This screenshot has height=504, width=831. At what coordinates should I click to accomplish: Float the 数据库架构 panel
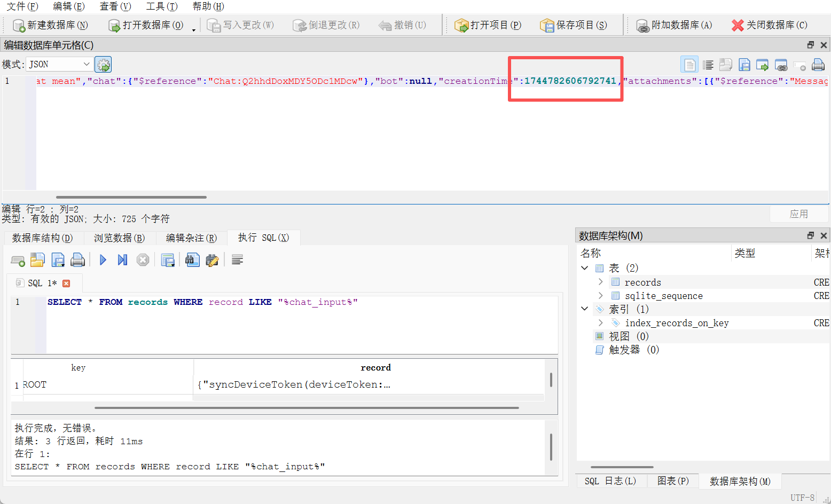(811, 235)
